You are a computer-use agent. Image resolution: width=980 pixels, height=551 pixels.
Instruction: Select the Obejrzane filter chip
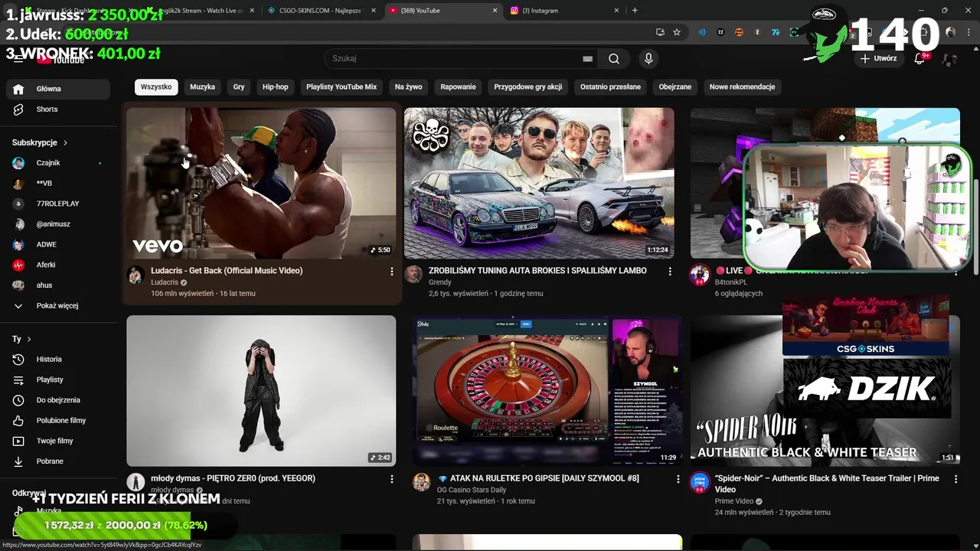pyautogui.click(x=675, y=87)
